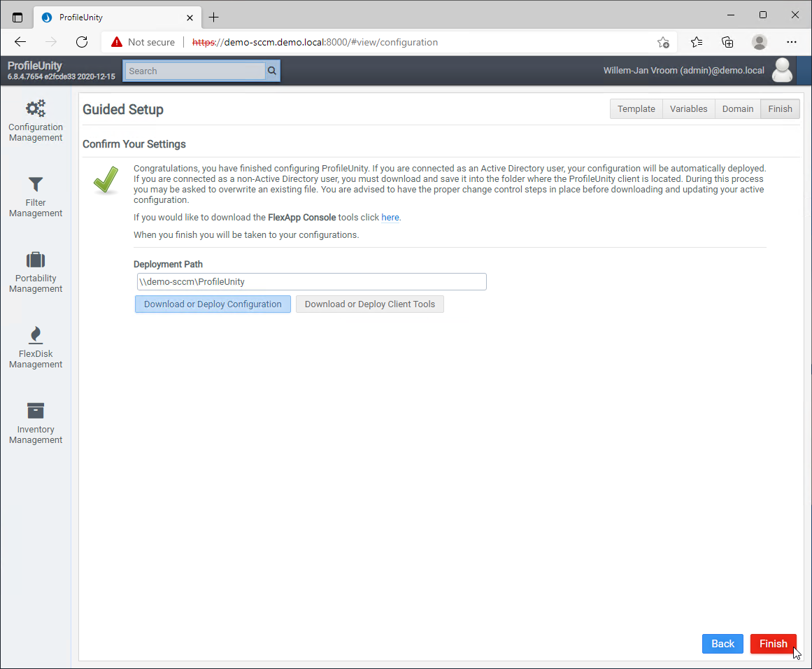Open the browser favorites list icon
This screenshot has width=812, height=669.
click(697, 42)
